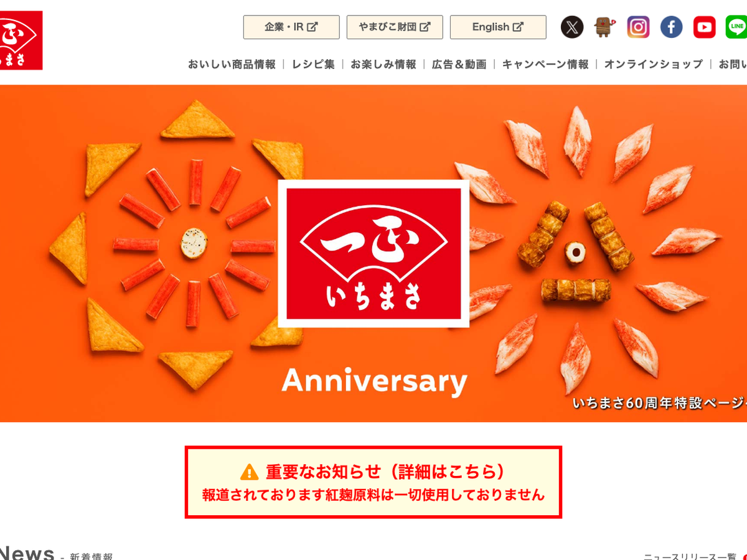Click the brown mascot character icon
747x560 pixels.
click(x=604, y=27)
